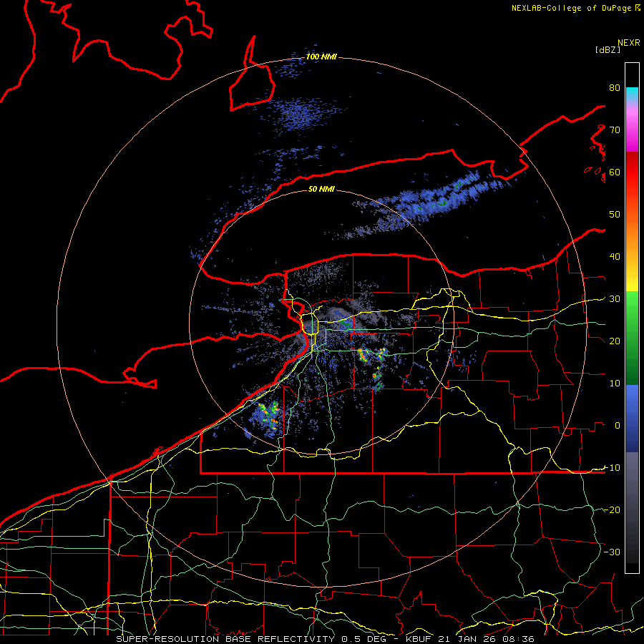
Task: Click the 80 value on dBZ scale
Action: [615, 87]
